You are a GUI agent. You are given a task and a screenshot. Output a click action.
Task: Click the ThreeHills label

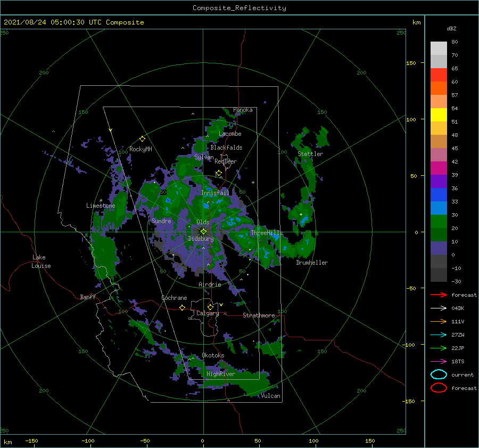tap(267, 233)
